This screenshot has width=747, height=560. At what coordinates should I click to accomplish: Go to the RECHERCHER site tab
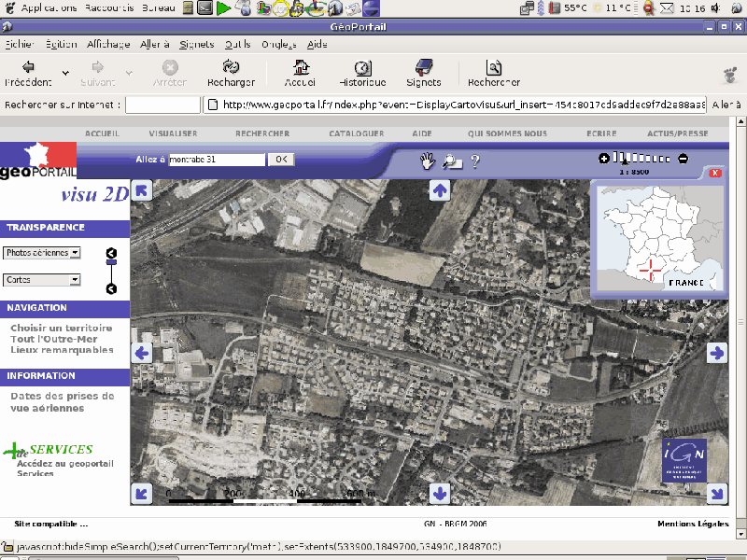pos(262,133)
